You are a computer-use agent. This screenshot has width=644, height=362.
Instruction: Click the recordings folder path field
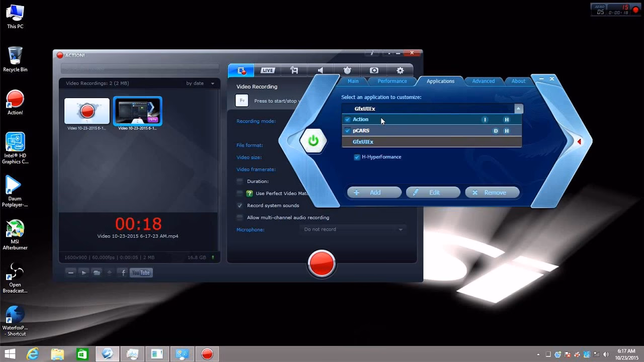click(140, 69)
